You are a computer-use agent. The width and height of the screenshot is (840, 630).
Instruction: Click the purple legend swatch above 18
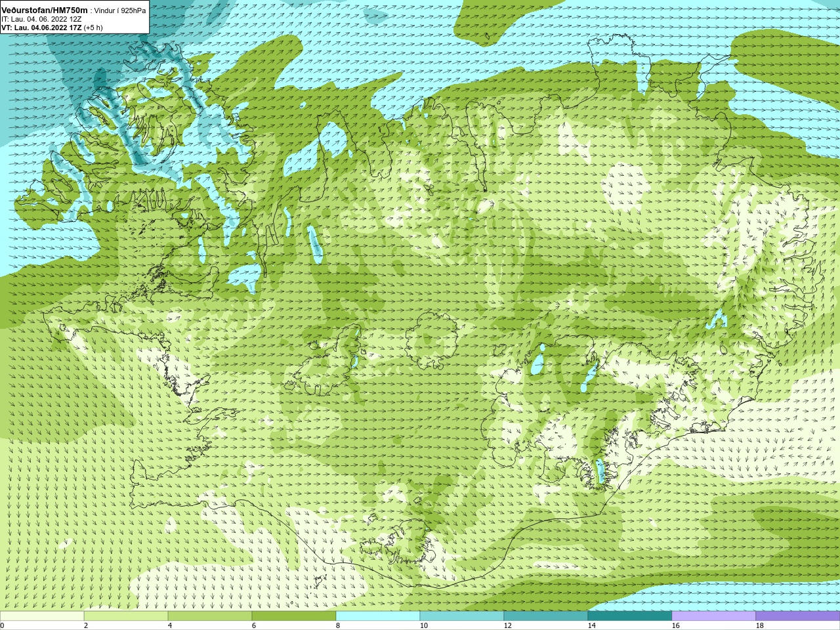(798, 616)
